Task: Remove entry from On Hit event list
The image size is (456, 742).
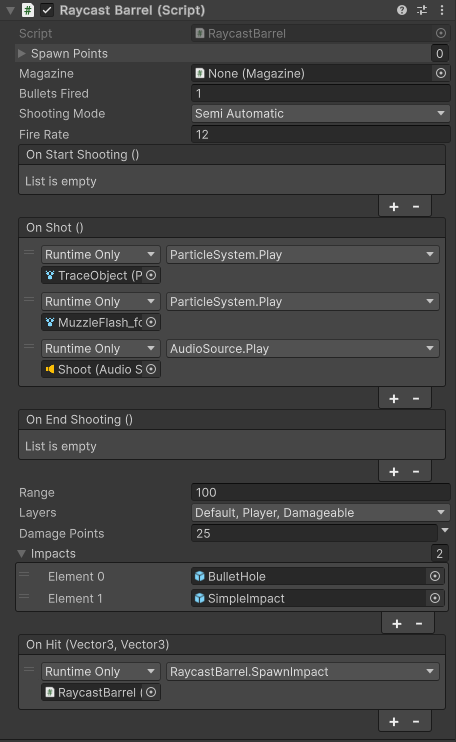Action: pos(416,722)
